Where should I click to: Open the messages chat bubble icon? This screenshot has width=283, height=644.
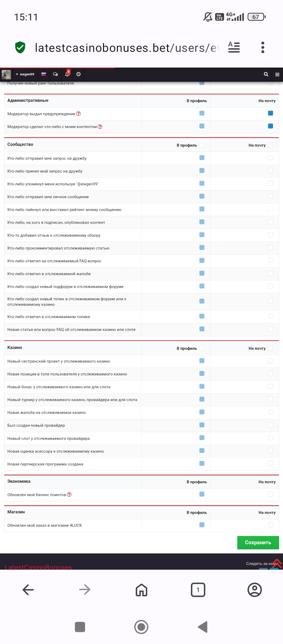(x=55, y=74)
